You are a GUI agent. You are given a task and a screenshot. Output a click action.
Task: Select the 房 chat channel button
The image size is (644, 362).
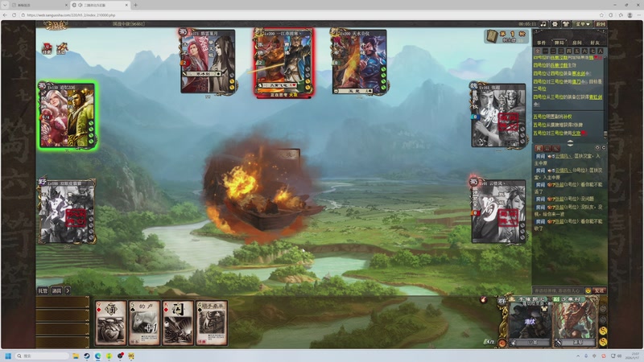click(539, 148)
